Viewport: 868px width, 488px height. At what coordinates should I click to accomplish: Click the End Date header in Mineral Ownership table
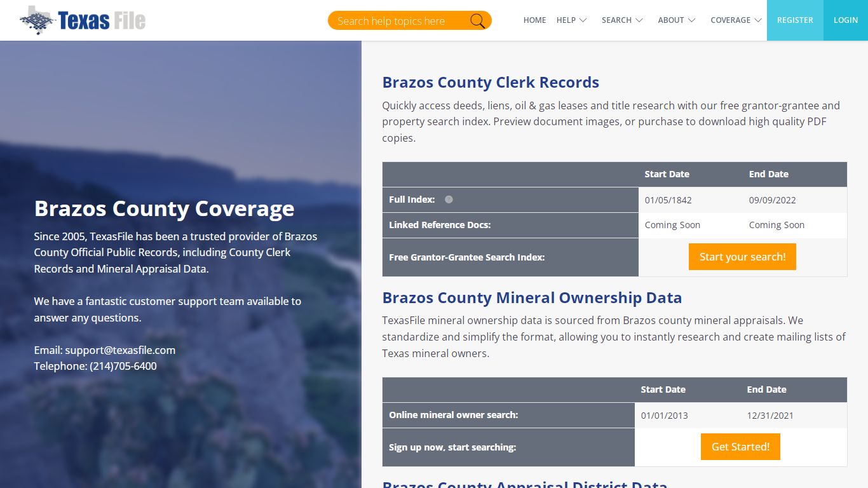[766, 390]
